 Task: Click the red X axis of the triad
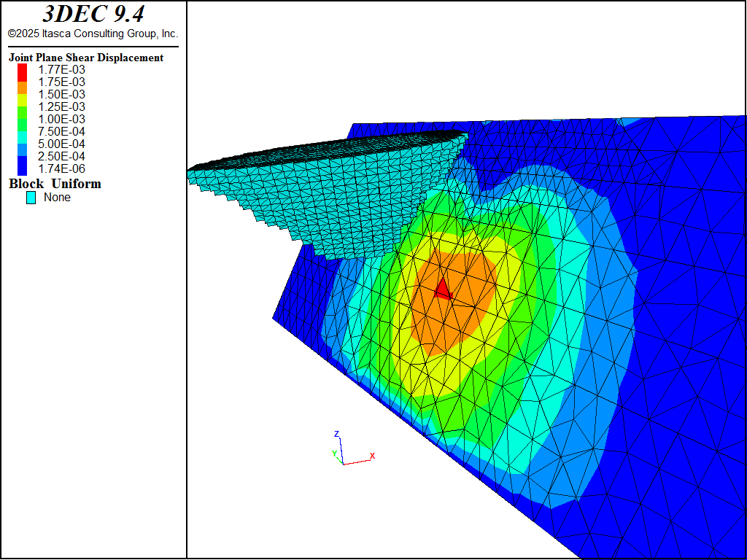pos(357,462)
